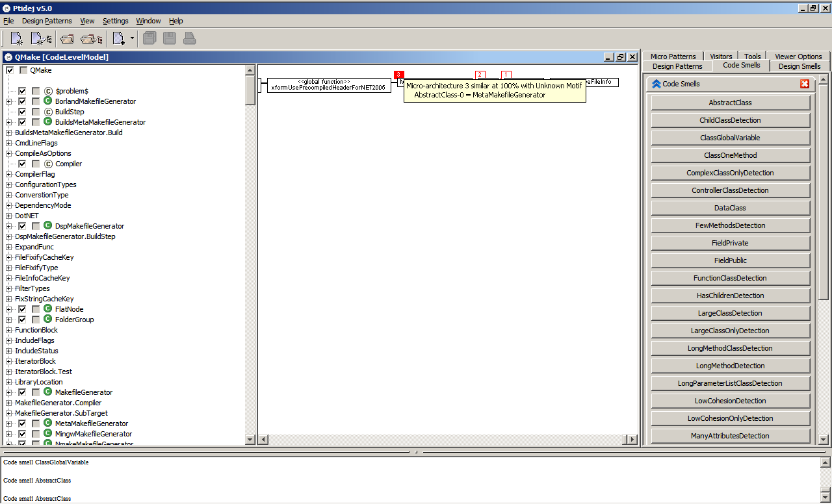The width and height of the screenshot is (832, 504).
Task: Click the Open file toolbar icon
Action: point(67,38)
